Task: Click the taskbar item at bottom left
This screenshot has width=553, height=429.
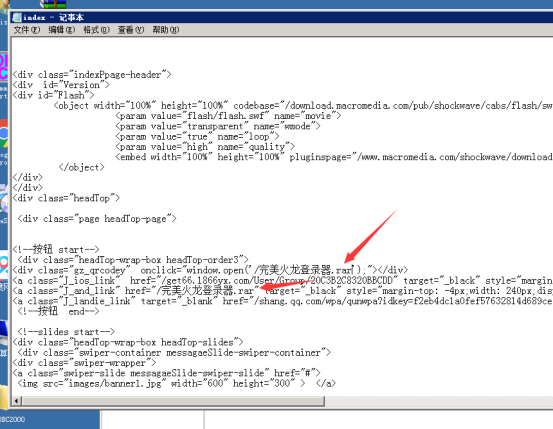Action: [49, 419]
